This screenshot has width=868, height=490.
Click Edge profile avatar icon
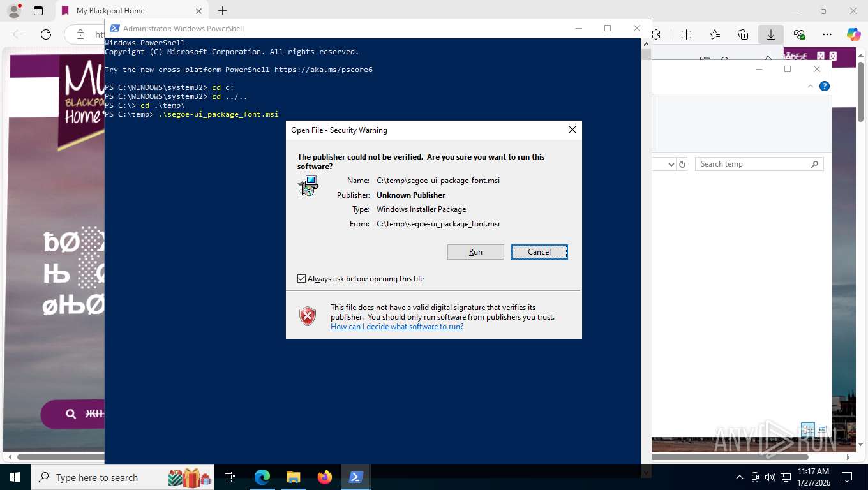[13, 11]
